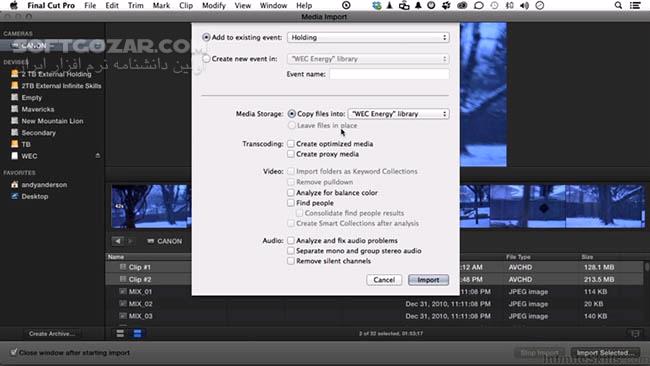Open the Window menu
650x366 pixels.
[273, 5]
